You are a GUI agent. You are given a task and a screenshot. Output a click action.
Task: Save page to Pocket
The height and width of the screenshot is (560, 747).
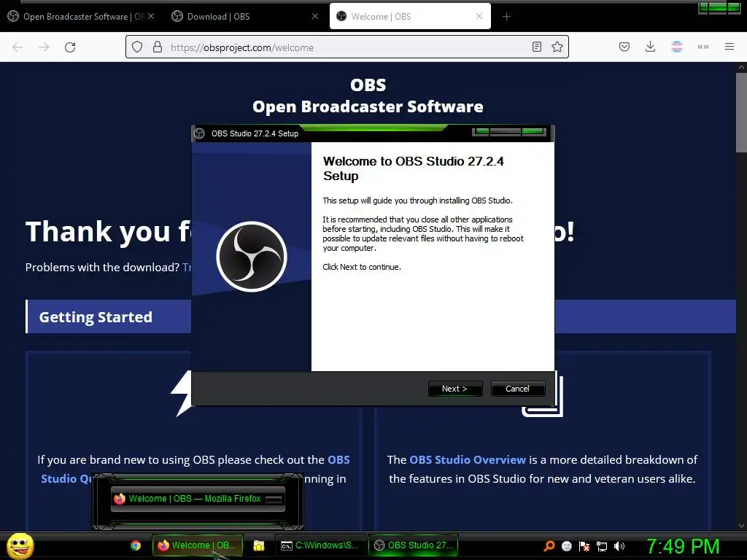pyautogui.click(x=624, y=47)
